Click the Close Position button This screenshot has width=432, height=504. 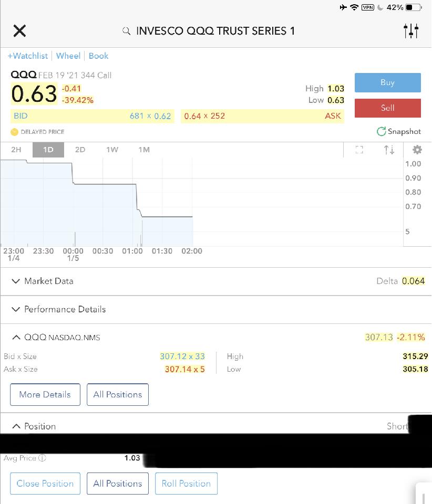pyautogui.click(x=45, y=484)
